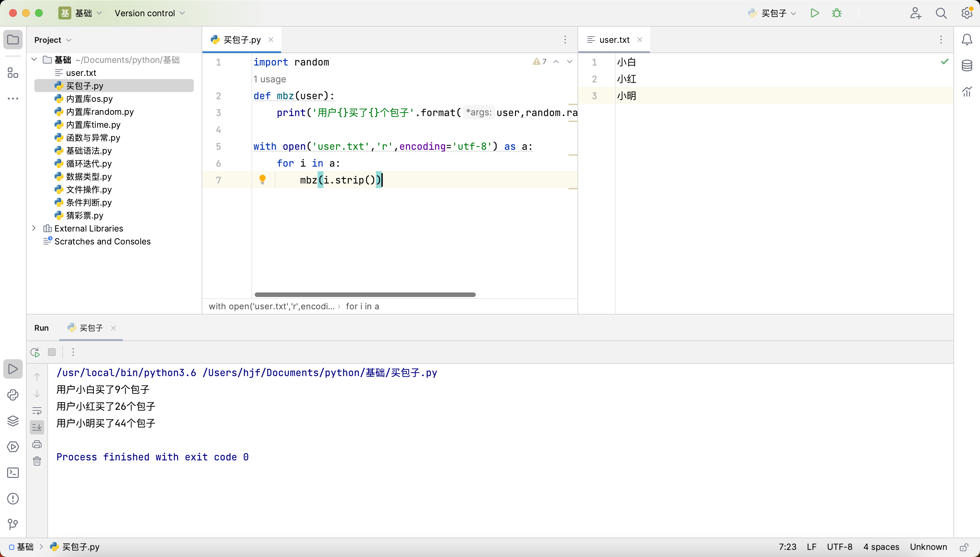Open the Project view selector dropdown
Image resolution: width=980 pixels, height=557 pixels.
tap(53, 40)
